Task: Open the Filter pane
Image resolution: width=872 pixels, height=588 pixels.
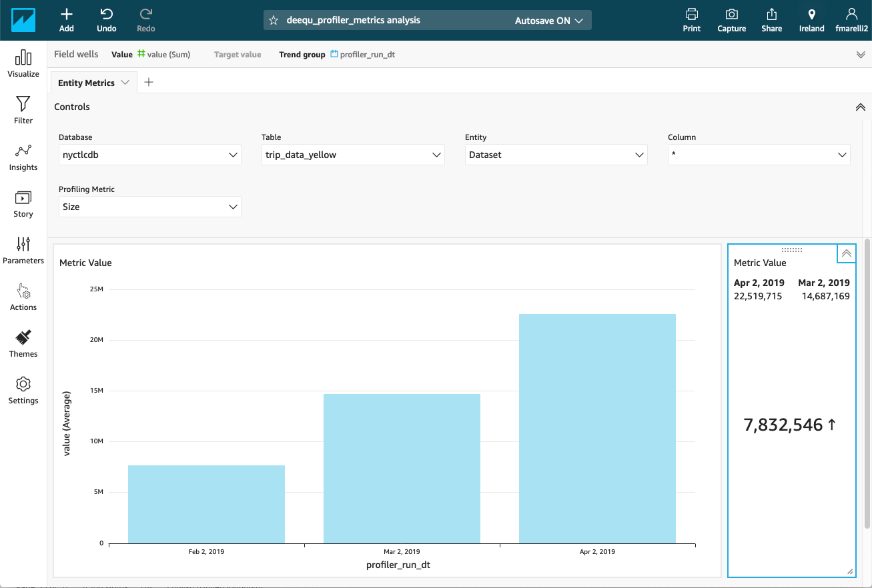Action: [23, 111]
